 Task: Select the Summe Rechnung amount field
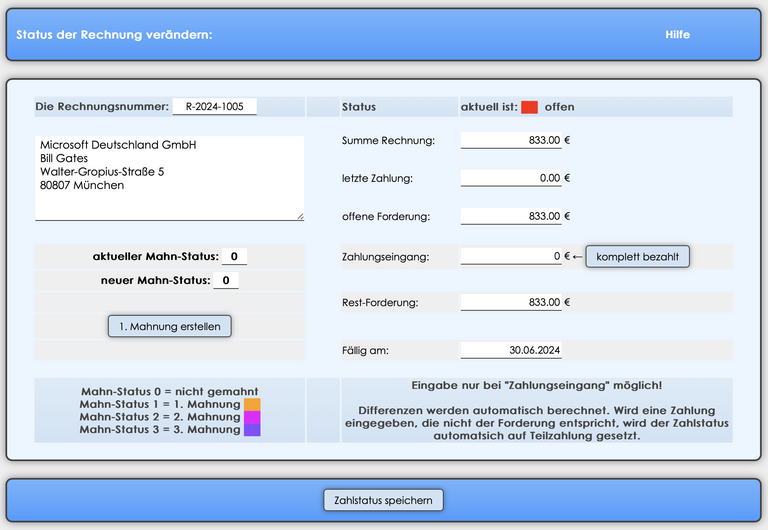click(511, 140)
